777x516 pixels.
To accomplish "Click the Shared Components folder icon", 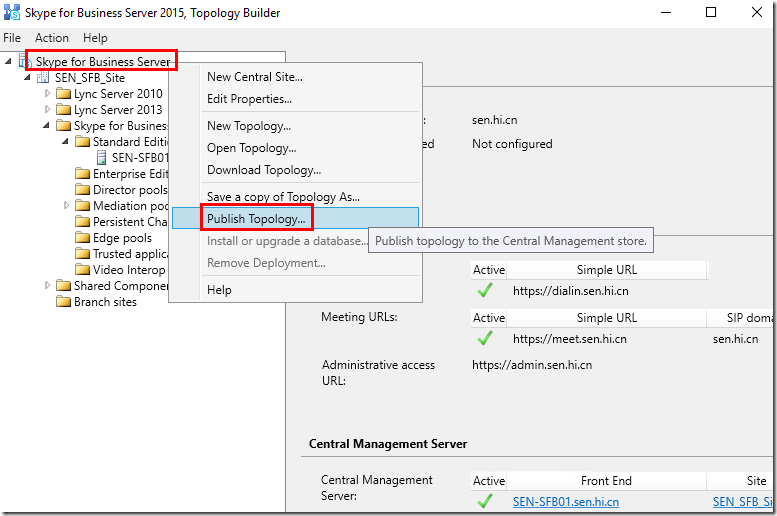I will 63,286.
